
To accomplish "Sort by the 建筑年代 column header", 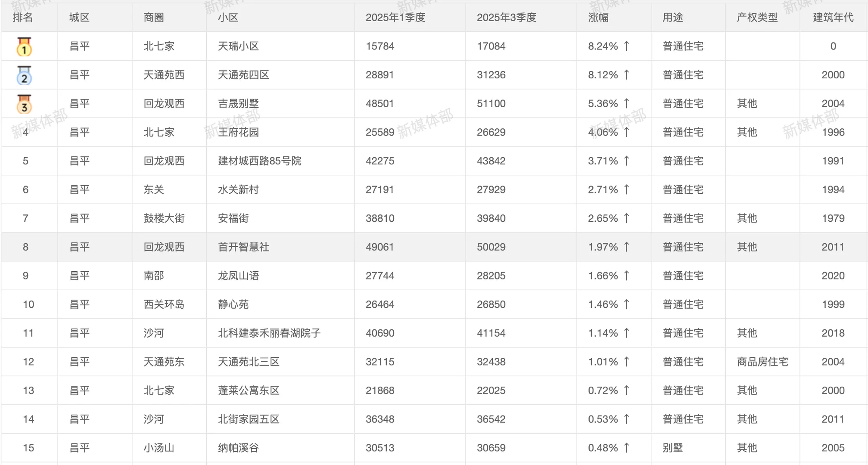I will point(832,18).
